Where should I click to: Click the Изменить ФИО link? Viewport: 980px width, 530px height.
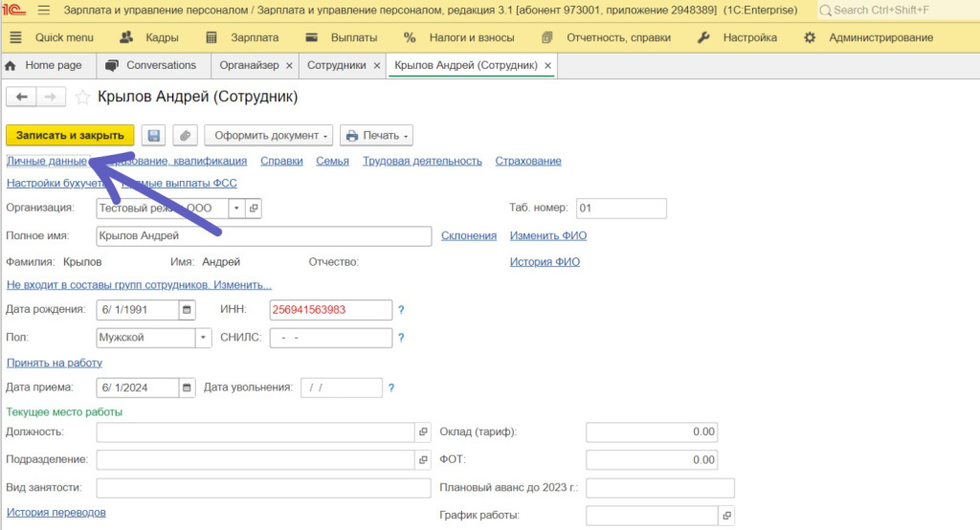click(547, 235)
